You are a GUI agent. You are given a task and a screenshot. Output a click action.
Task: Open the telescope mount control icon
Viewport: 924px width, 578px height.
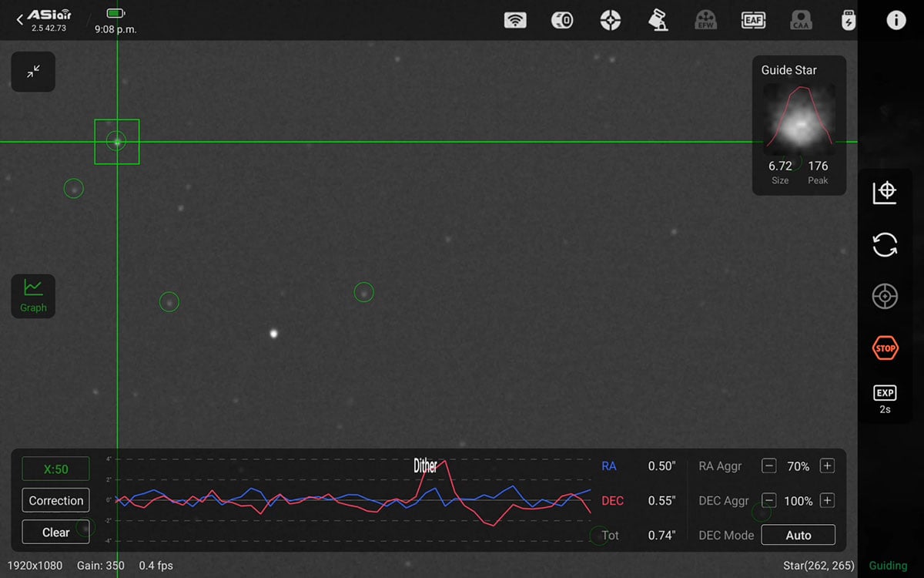click(x=658, y=20)
